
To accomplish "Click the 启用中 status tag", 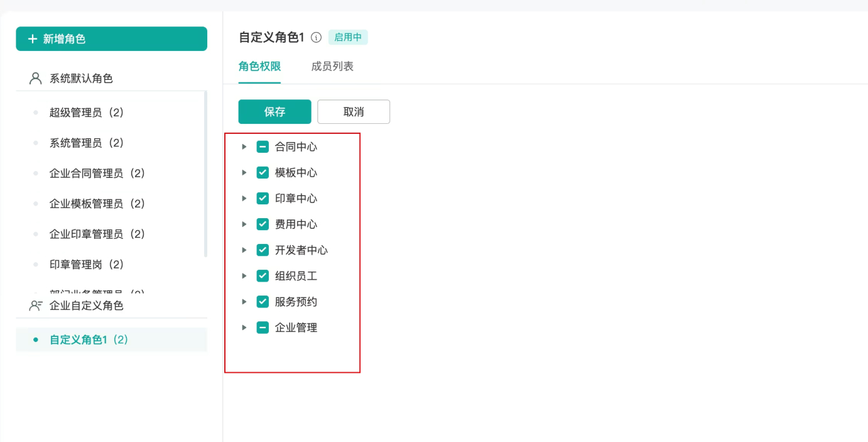I will (x=348, y=37).
